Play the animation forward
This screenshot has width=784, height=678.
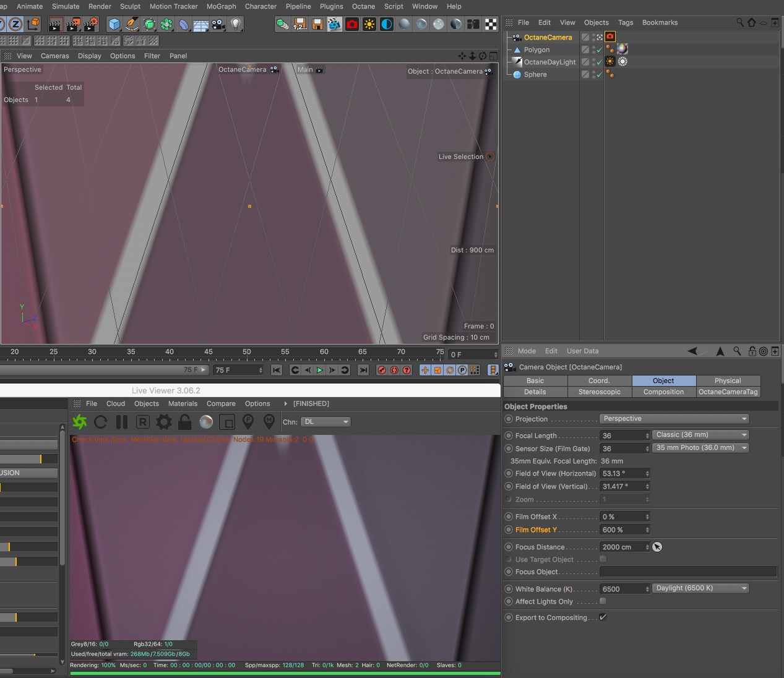320,370
